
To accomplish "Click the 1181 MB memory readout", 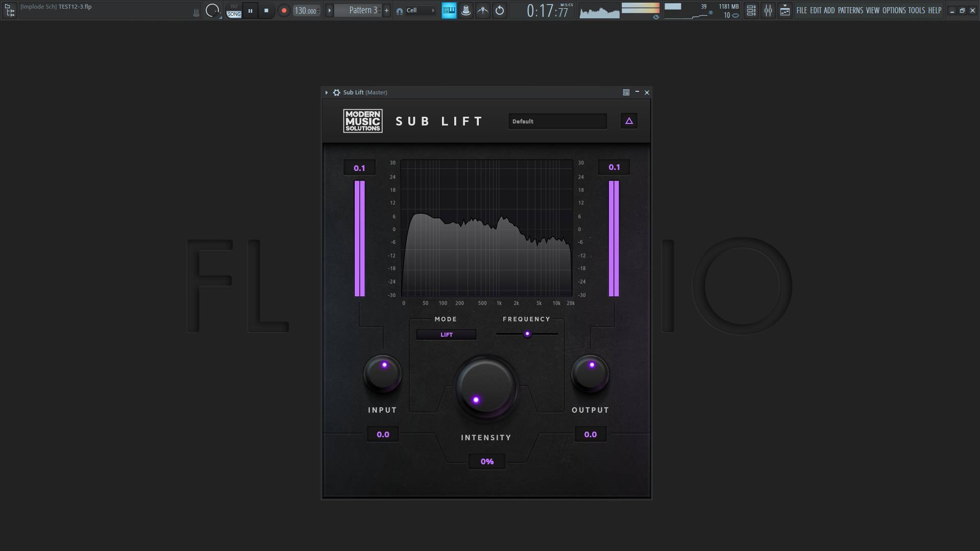I will (x=728, y=7).
